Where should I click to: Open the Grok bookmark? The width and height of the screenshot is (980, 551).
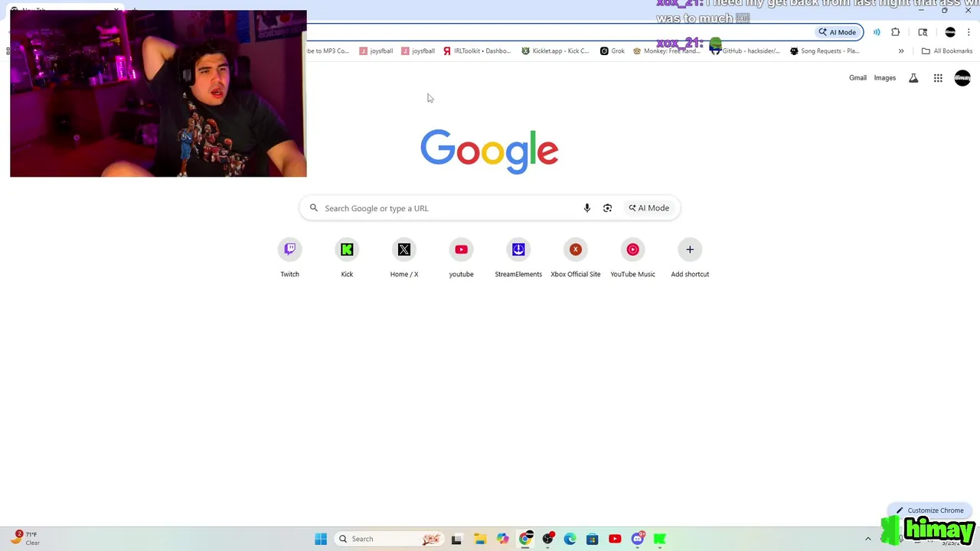pyautogui.click(x=612, y=51)
